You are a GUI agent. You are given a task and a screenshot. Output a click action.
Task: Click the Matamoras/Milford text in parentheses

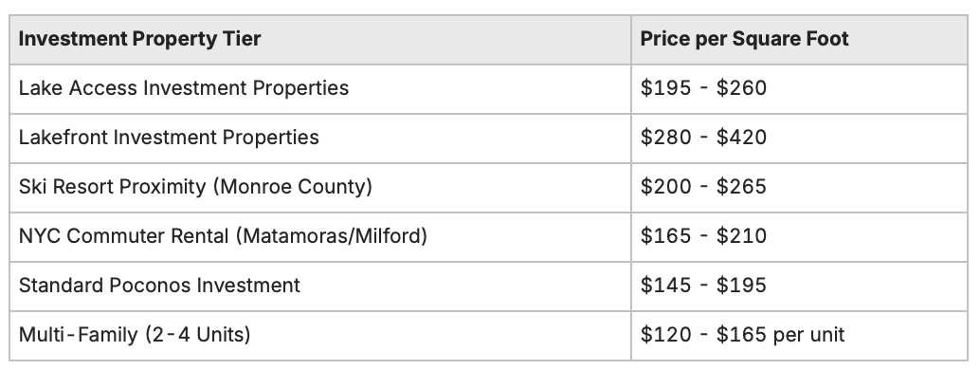click(x=332, y=236)
